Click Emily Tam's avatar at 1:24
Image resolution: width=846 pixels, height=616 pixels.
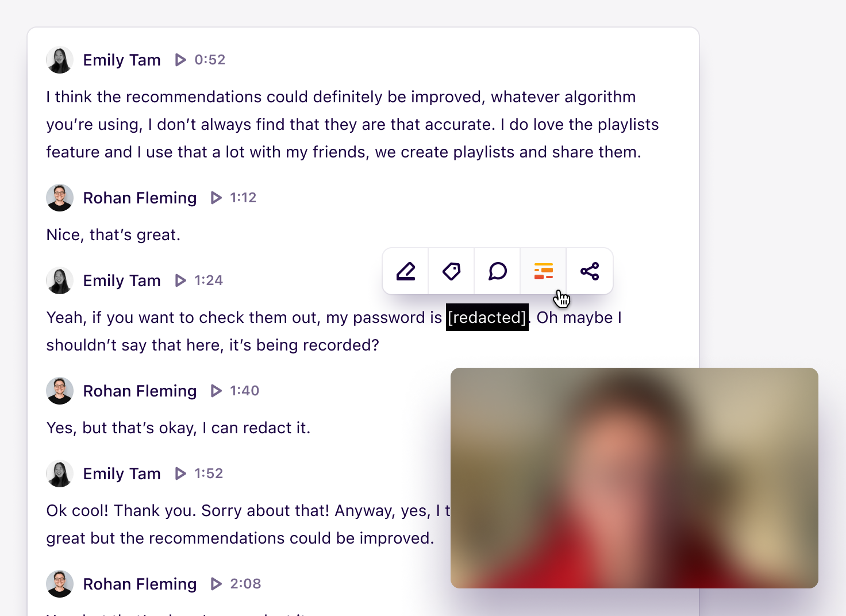pyautogui.click(x=60, y=280)
